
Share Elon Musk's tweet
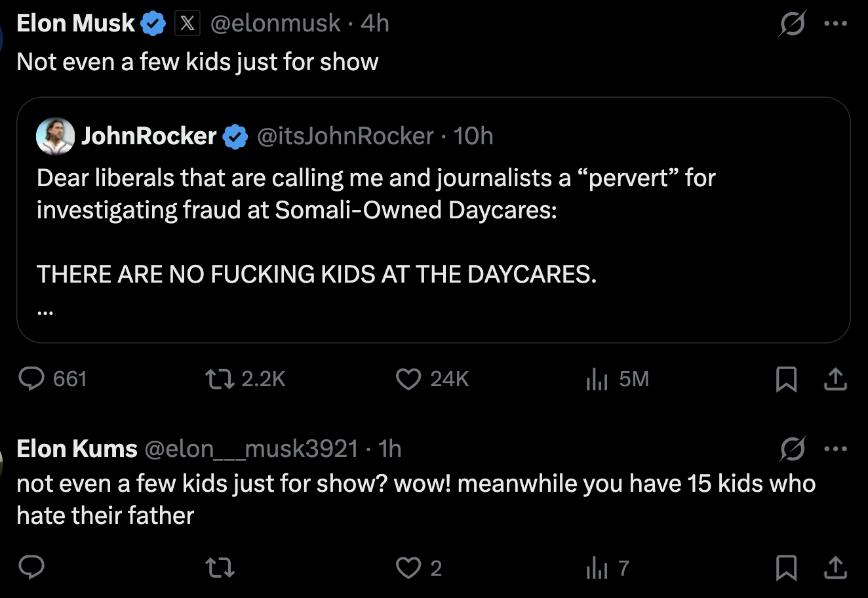click(x=835, y=379)
